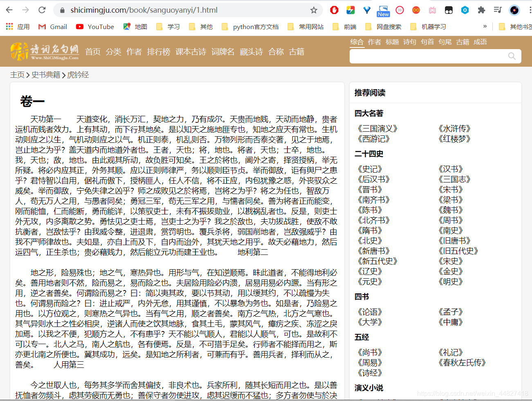The image size is (532, 401).
Task: Open the YouTube bookmark
Action: [95, 27]
